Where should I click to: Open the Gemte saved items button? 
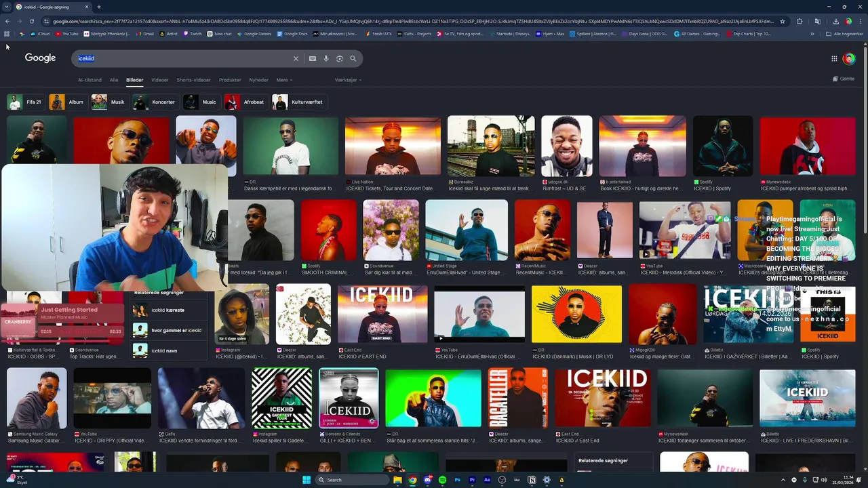(x=844, y=79)
